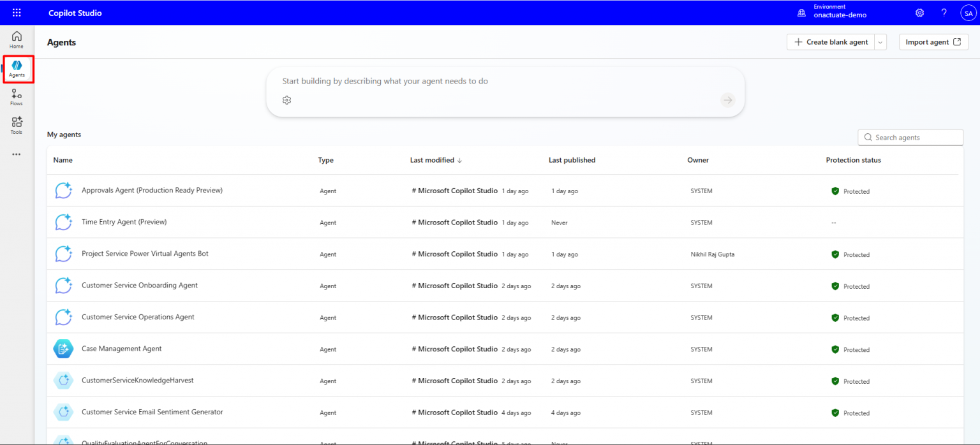
Task: Open the app launcher waffle icon
Action: pos(17,13)
